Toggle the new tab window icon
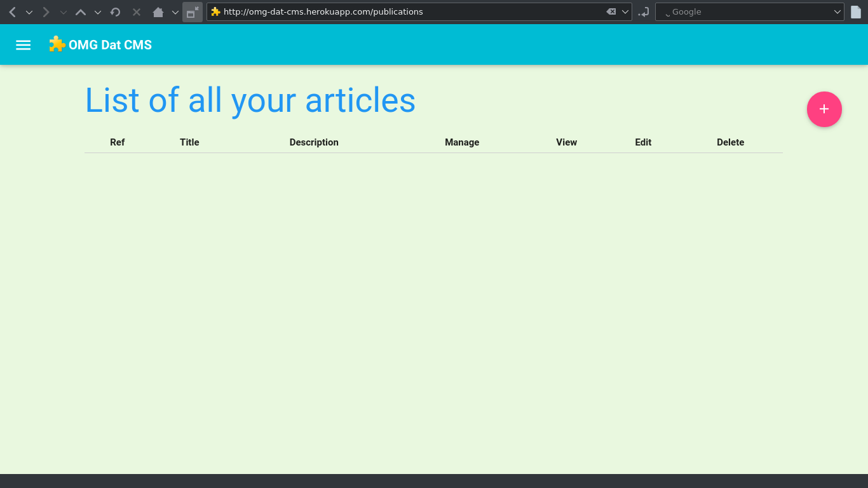 click(x=193, y=12)
